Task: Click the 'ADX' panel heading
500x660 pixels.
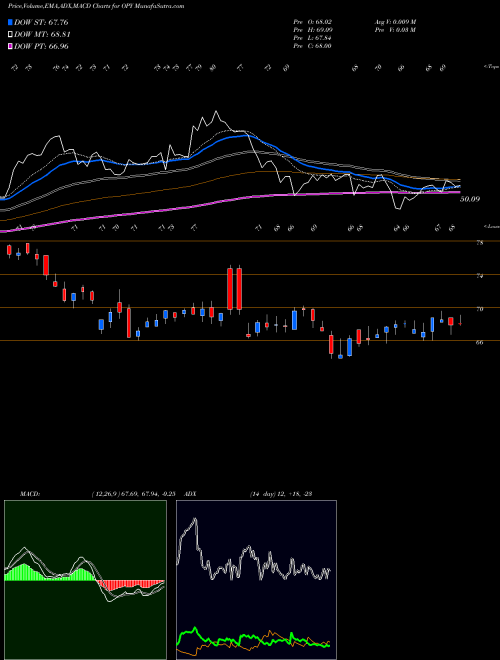Action: (x=191, y=494)
